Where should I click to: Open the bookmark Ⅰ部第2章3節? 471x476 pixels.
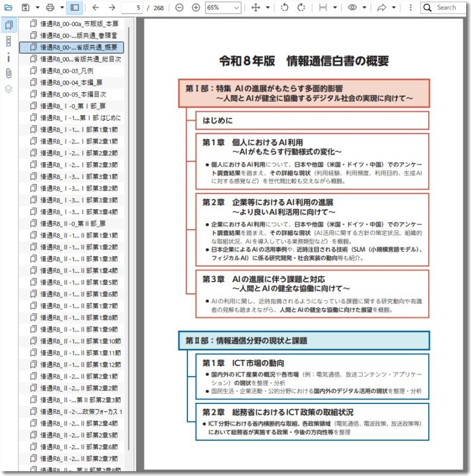[x=72, y=165]
